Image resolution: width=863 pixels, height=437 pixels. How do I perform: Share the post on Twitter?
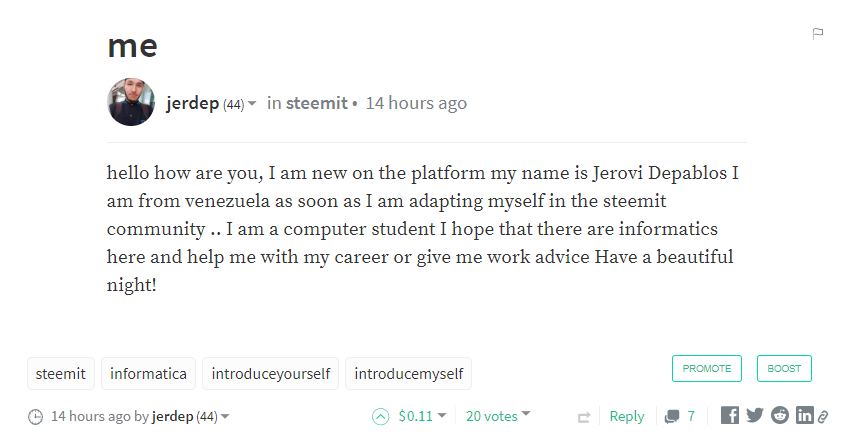pyautogui.click(x=755, y=415)
